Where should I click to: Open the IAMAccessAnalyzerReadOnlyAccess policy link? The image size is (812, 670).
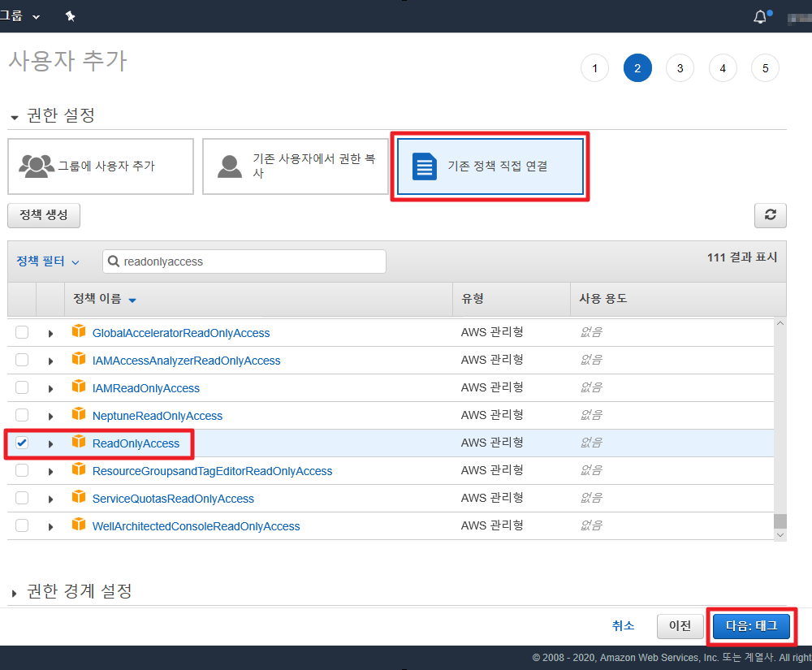tap(187, 361)
